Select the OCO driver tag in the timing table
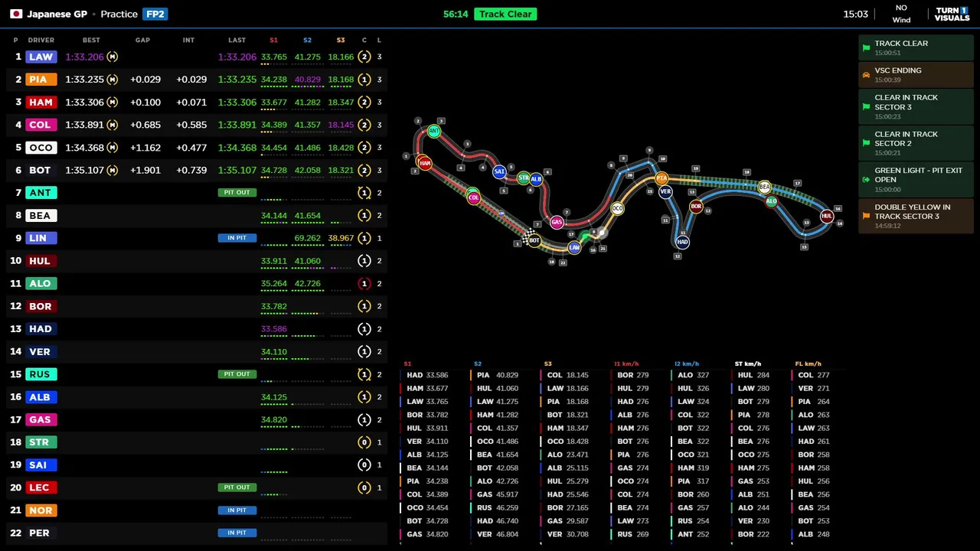980x551 pixels. 41,148
